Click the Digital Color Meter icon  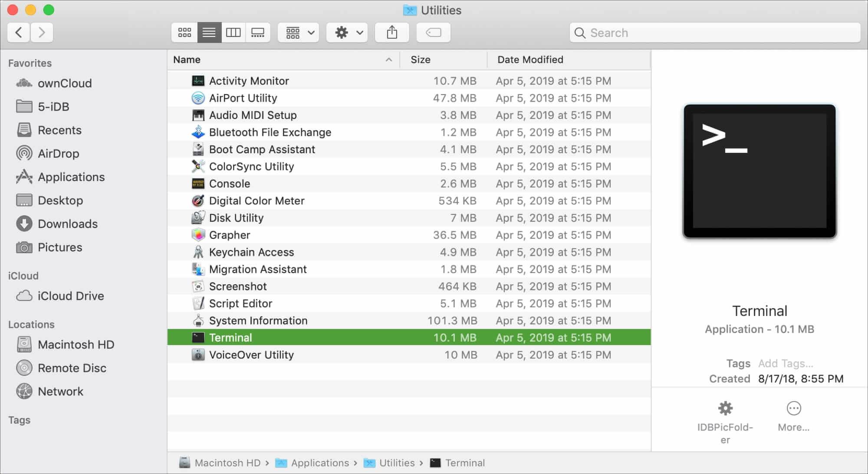198,200
